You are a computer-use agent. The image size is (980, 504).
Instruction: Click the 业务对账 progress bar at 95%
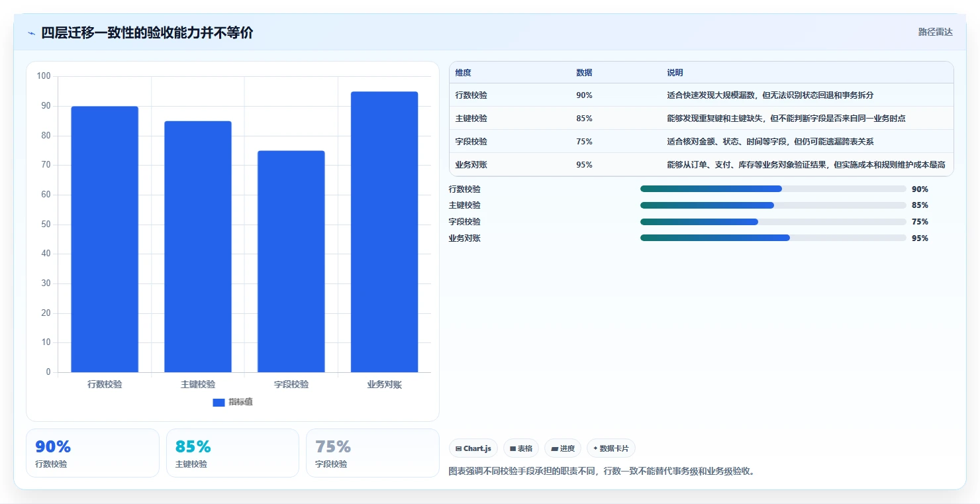(x=773, y=238)
